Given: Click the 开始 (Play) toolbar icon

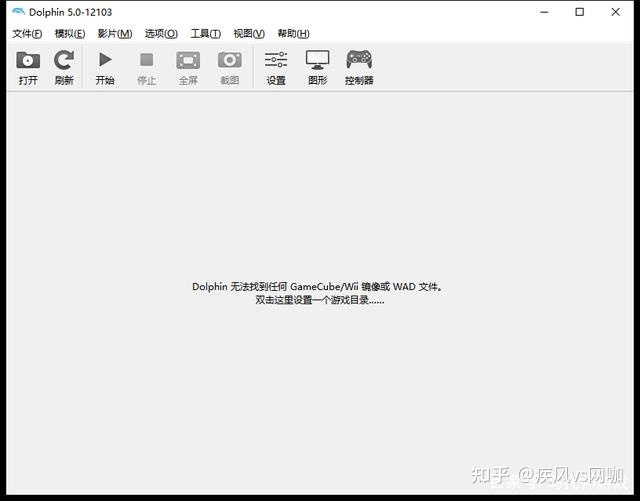Looking at the screenshot, I should 105,60.
